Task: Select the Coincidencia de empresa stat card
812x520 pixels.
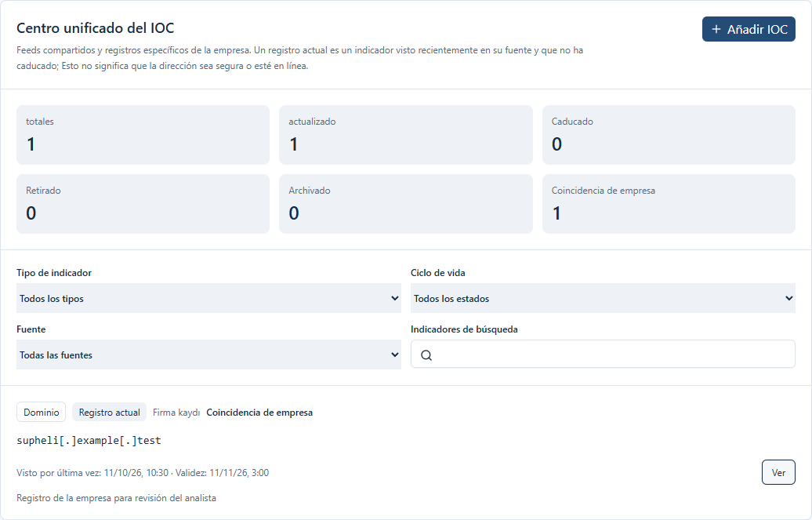Action: coord(669,204)
